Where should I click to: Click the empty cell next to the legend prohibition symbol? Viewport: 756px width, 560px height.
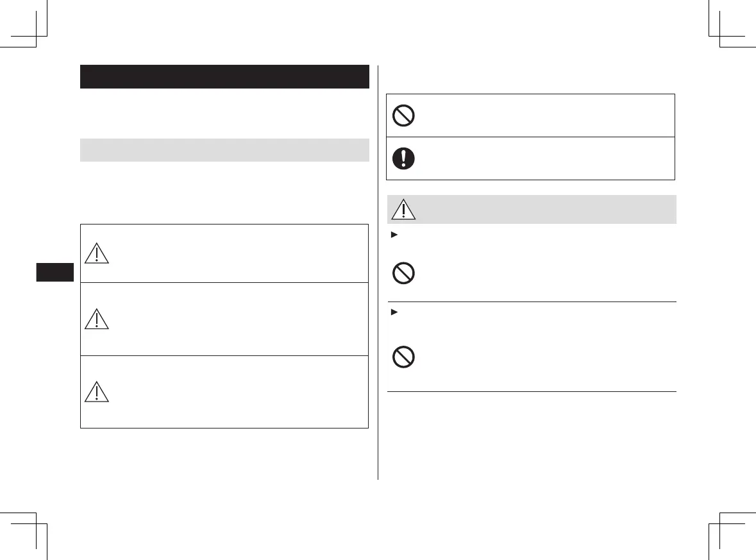pyautogui.click(x=545, y=116)
